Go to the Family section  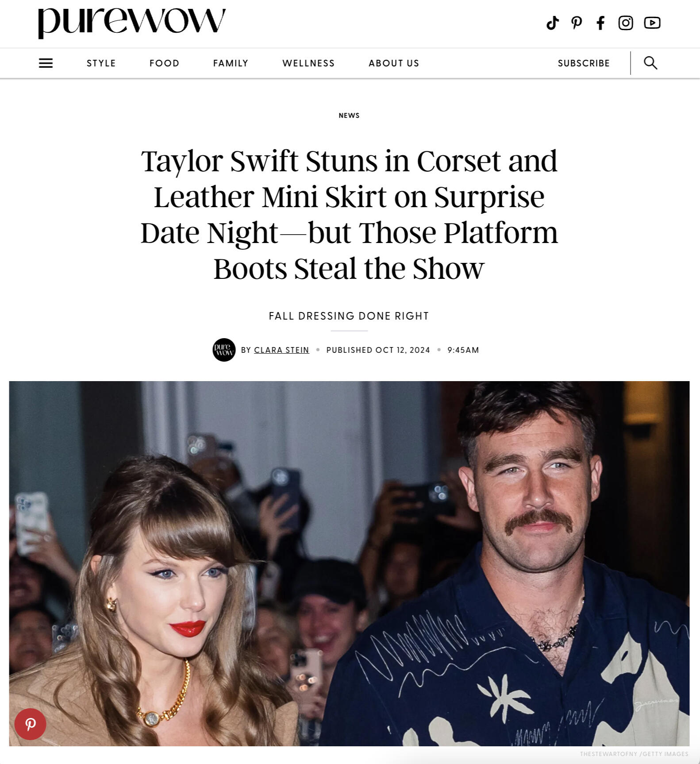231,63
